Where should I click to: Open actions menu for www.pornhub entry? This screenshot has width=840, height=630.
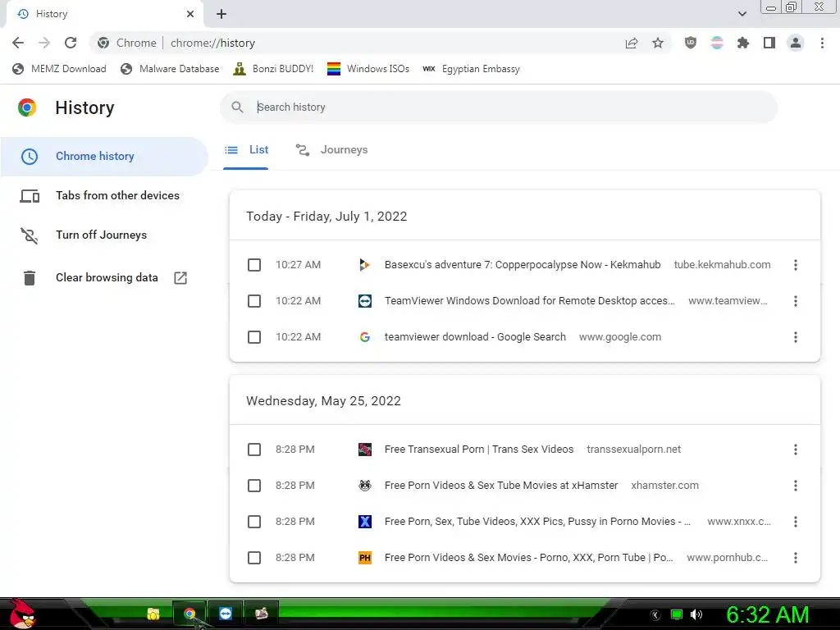point(796,558)
